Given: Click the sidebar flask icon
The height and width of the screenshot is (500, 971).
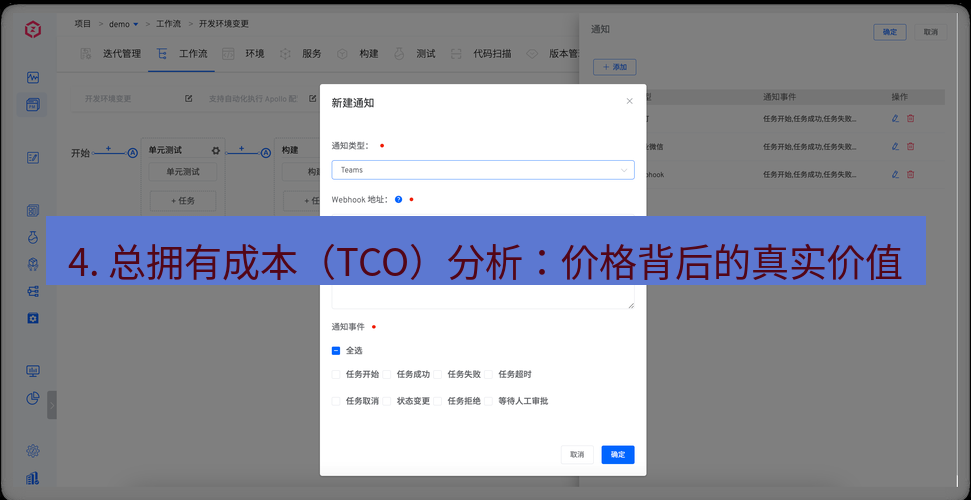Looking at the screenshot, I should pos(33,237).
